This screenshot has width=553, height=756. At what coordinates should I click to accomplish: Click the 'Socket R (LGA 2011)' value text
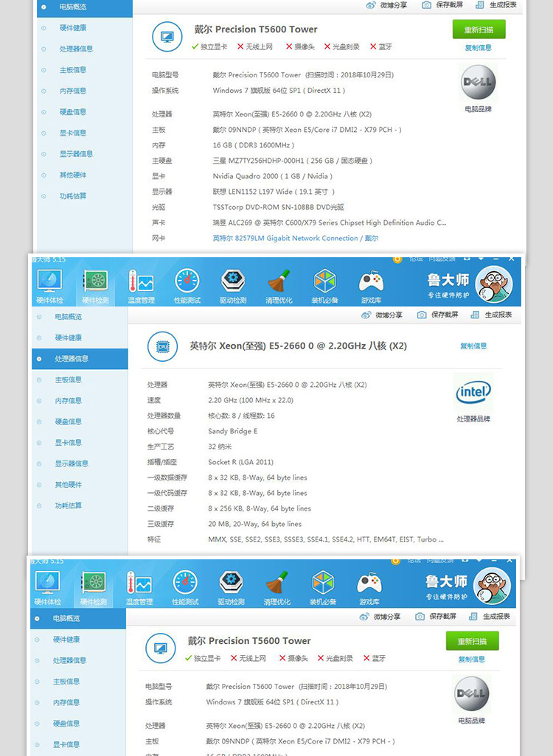(241, 462)
